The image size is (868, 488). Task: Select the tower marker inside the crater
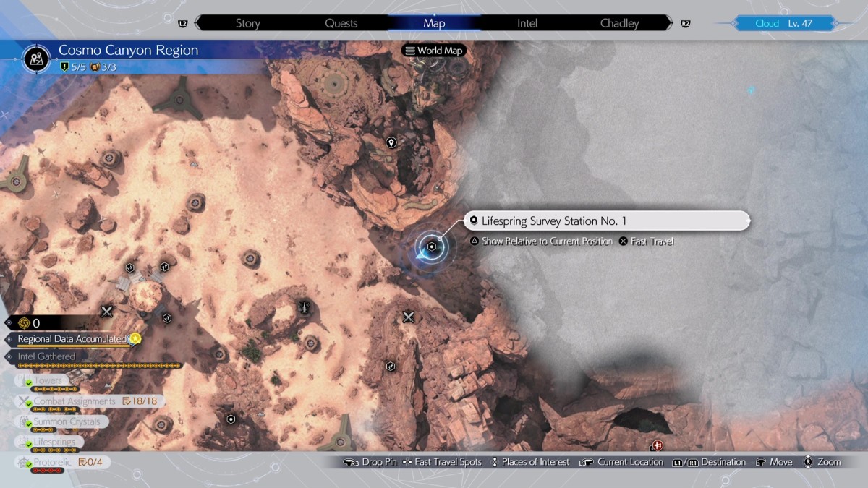click(x=305, y=307)
